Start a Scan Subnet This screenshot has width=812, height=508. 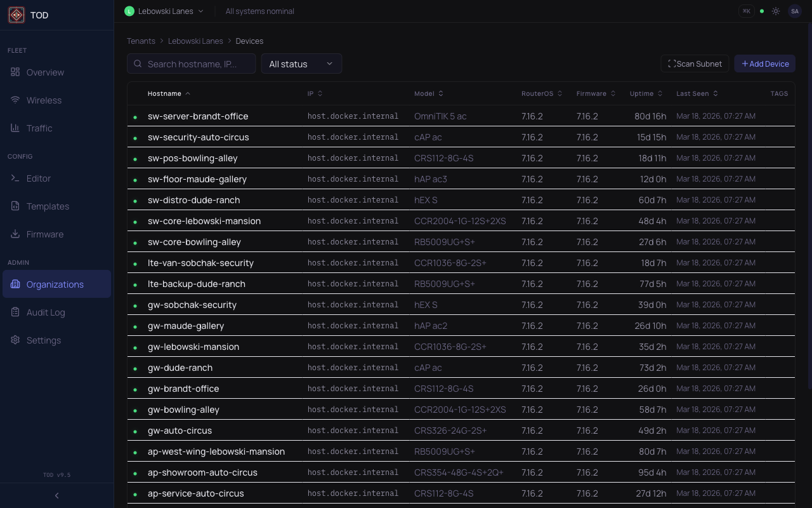(695, 63)
